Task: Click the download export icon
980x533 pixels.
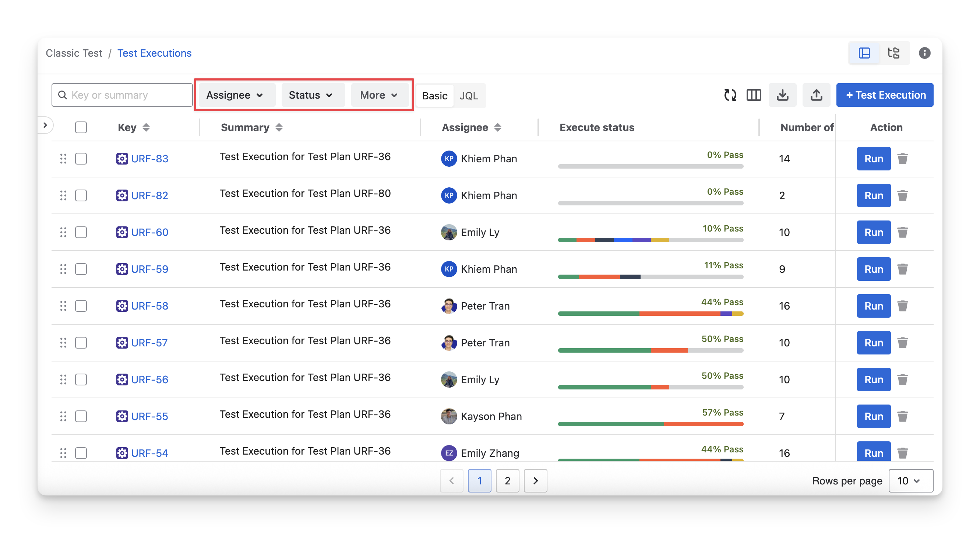Action: [x=782, y=95]
